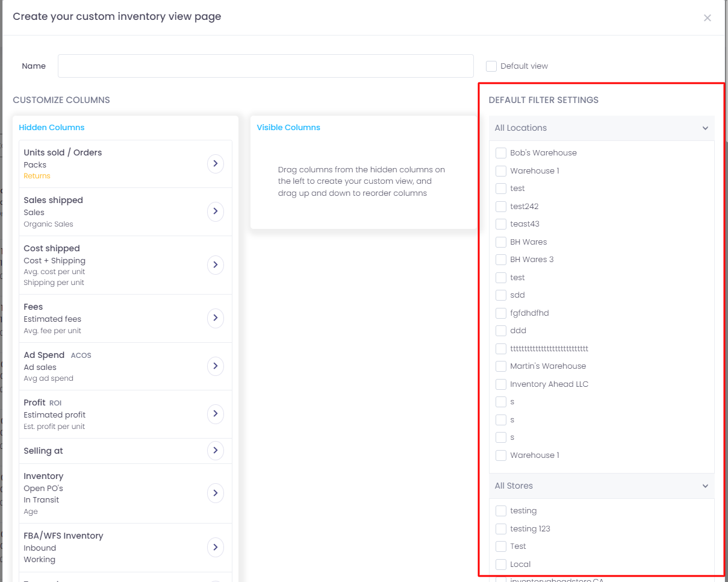Click the chevron icon on FBA/WFS Inventory

click(216, 547)
